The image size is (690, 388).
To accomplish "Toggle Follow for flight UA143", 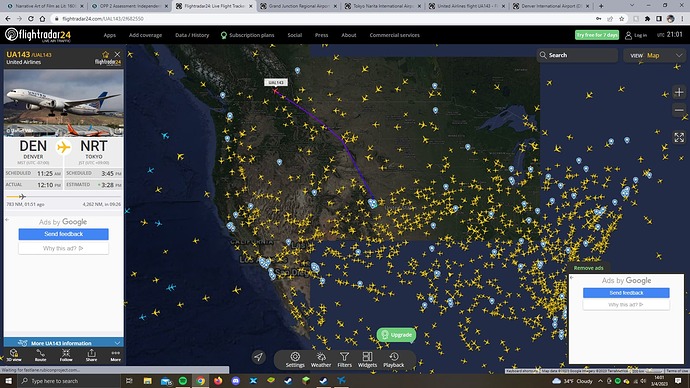I will (66, 355).
